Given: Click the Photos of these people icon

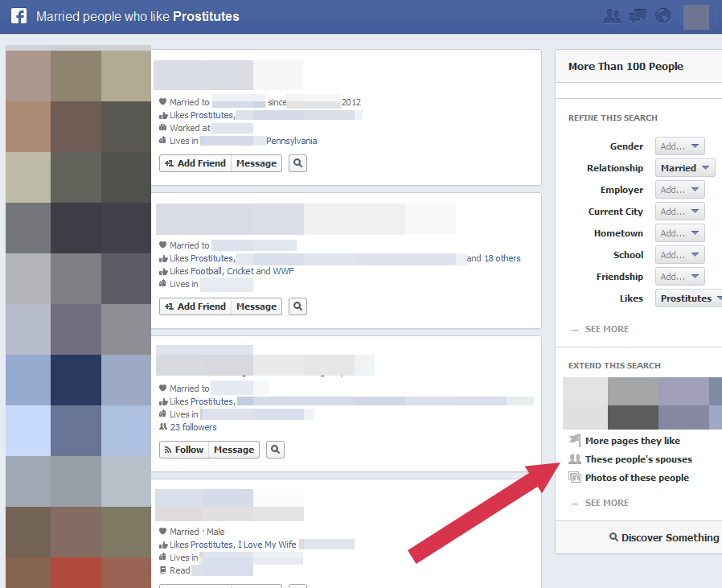Looking at the screenshot, I should point(575,477).
